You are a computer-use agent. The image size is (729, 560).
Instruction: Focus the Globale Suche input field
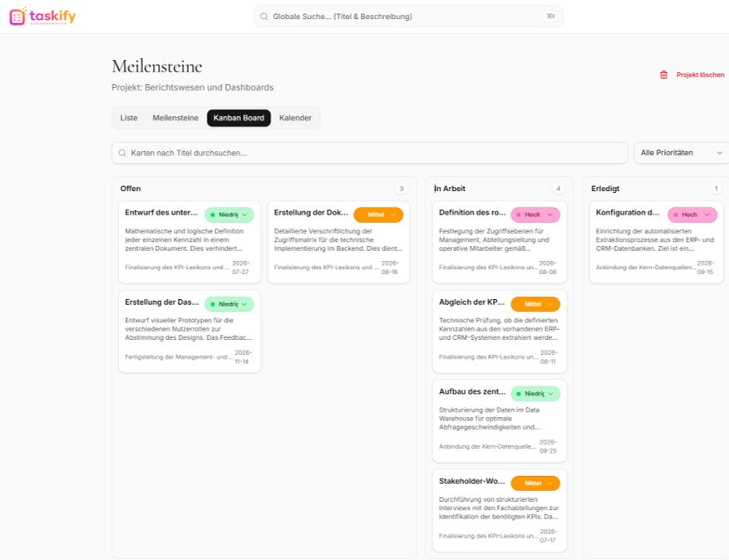coord(408,17)
